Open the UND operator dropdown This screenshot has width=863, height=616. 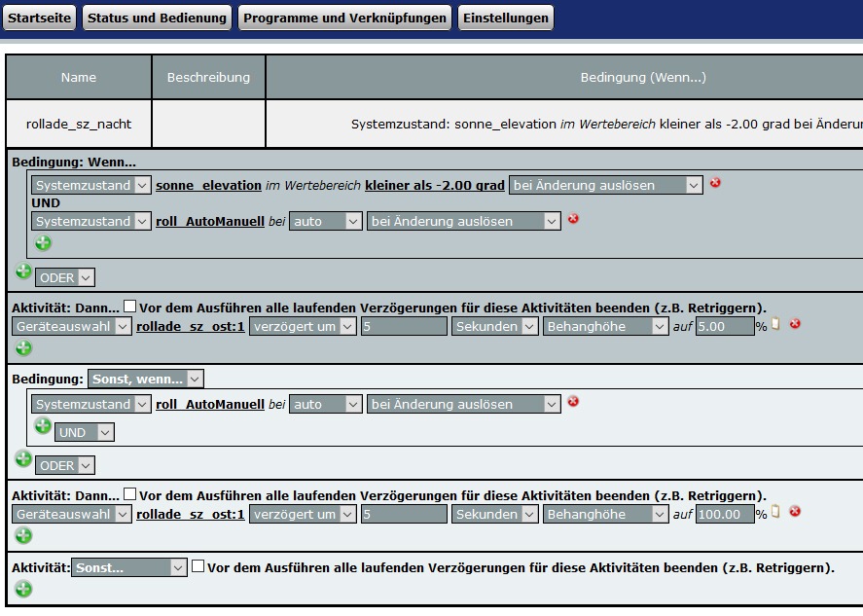point(85,432)
